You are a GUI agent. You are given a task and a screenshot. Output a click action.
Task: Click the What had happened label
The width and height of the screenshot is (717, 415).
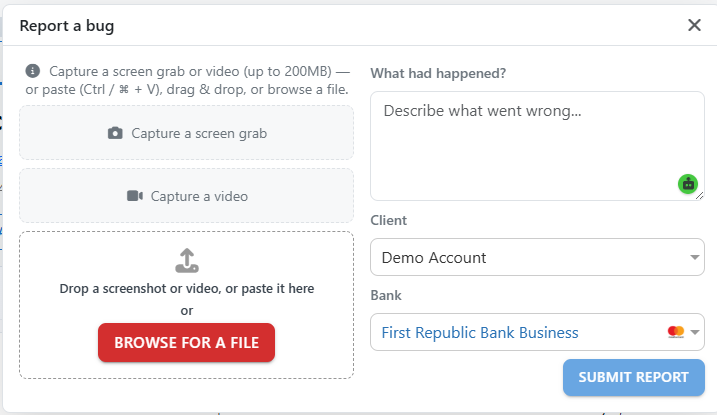(x=438, y=73)
